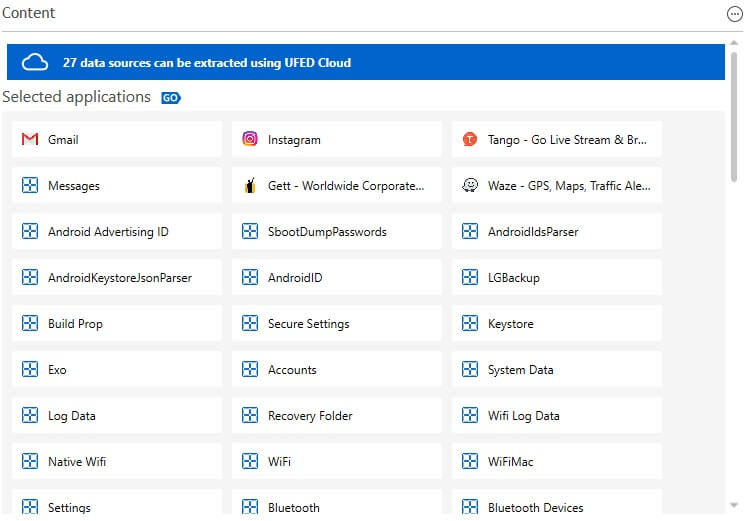Click the Keystore icon
Screen dimensions: 751x521
tap(469, 323)
